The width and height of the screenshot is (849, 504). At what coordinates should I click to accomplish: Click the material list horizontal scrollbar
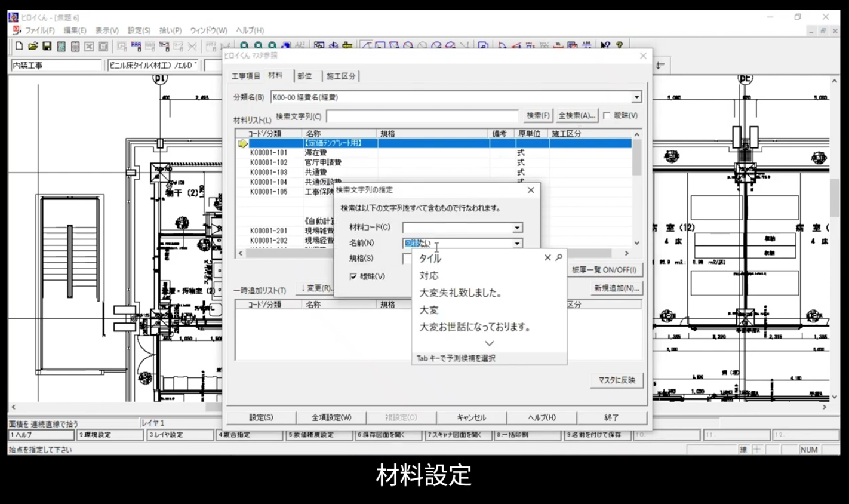click(430, 253)
